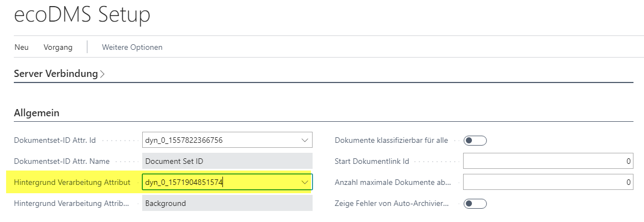
Task: Toggle Zeige Fehler von Auto-Archivierung switch
Action: pos(475,204)
